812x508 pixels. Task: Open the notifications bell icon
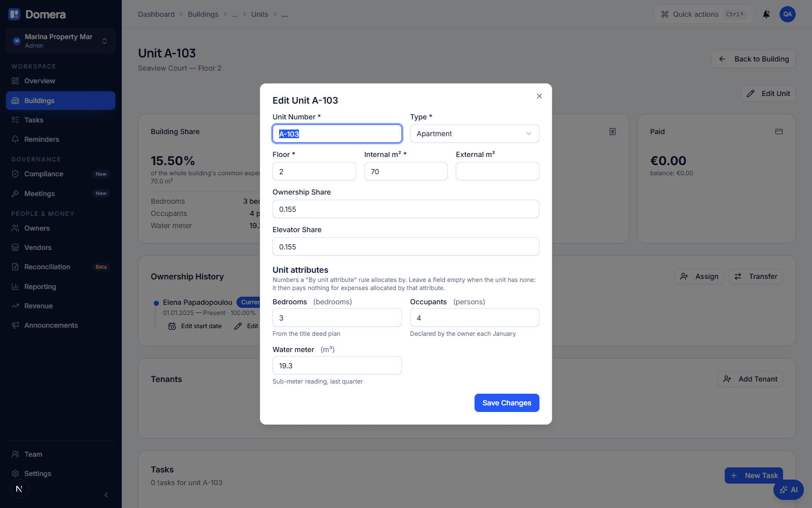click(x=766, y=14)
